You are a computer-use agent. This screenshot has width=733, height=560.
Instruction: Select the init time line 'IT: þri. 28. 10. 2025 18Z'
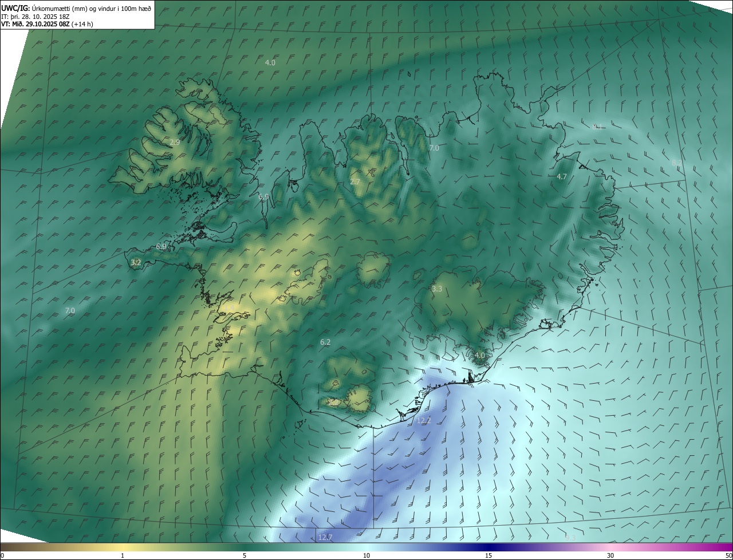36,16
